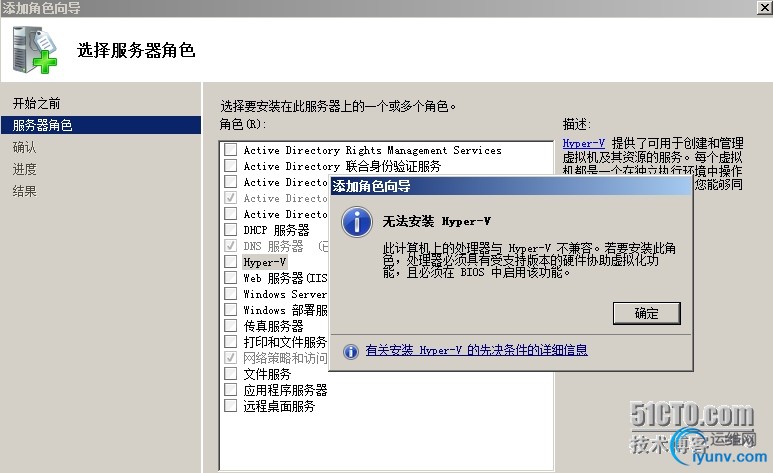Select the 传真服务器 role label
The width and height of the screenshot is (773, 473).
(x=274, y=326)
